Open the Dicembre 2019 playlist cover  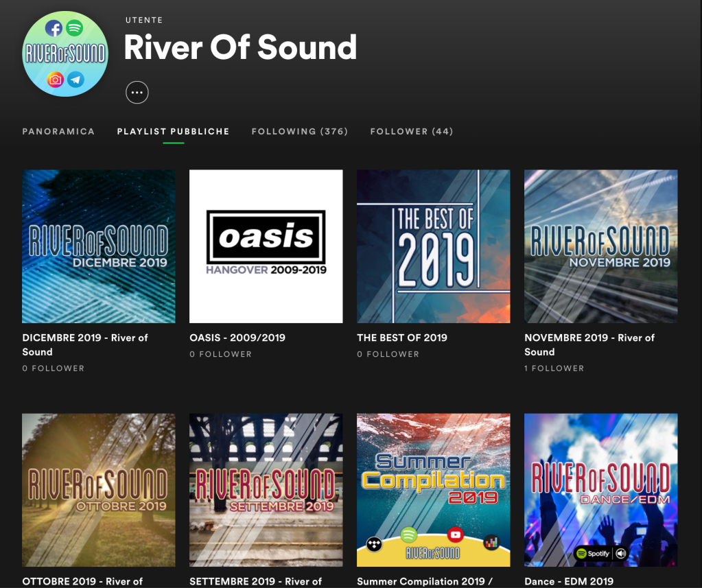99,246
